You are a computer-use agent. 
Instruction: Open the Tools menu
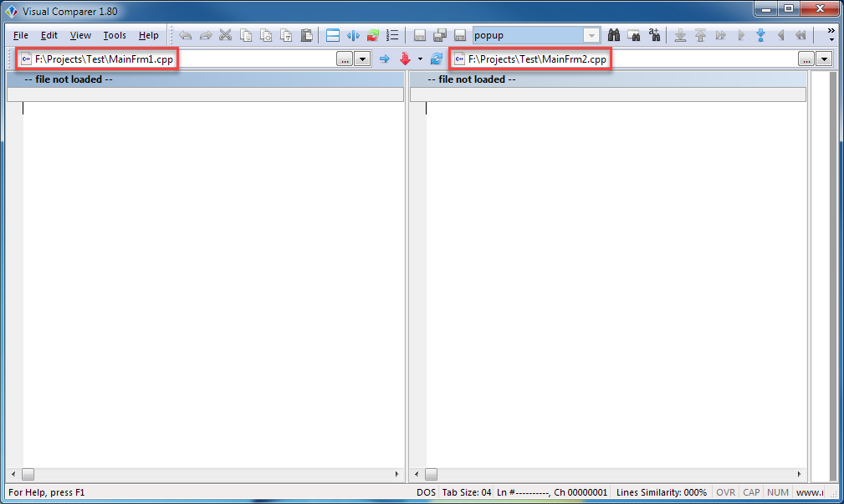[115, 35]
